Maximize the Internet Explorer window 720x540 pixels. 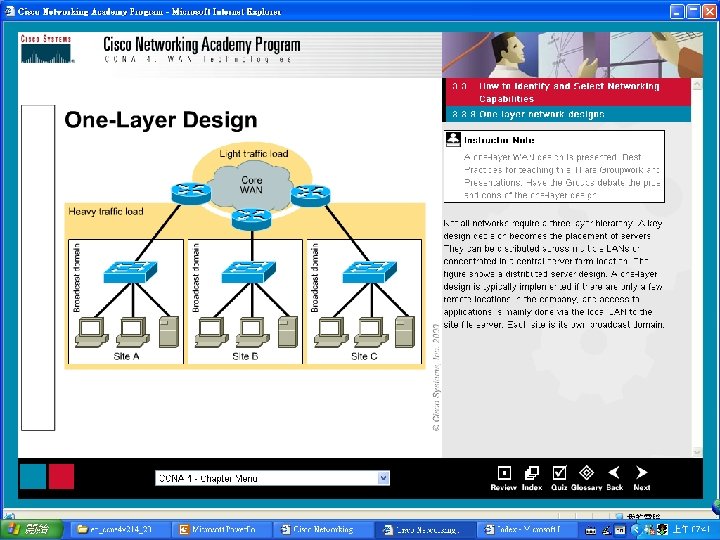click(x=693, y=11)
